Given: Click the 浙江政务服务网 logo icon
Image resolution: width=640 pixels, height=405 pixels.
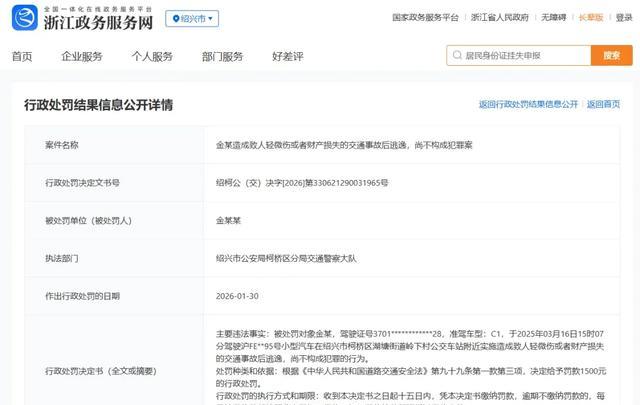Looking at the screenshot, I should pos(24,18).
